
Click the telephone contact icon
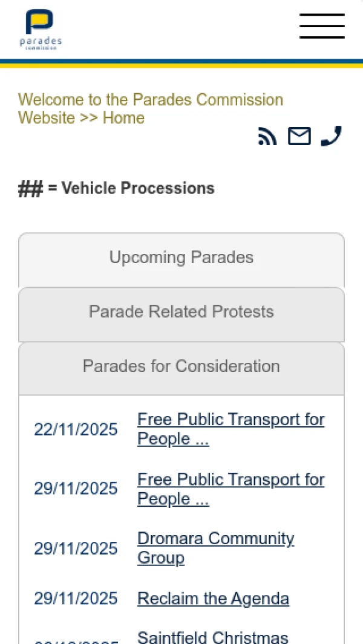coord(331,136)
